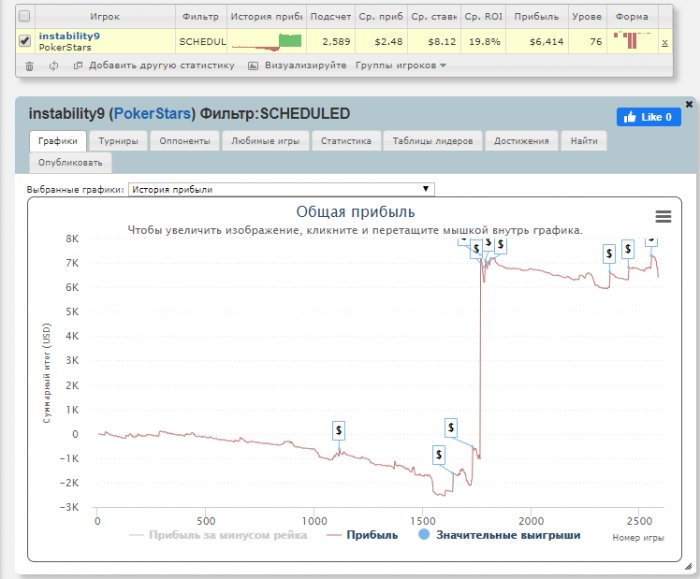Switch to the Графики tab
The width and height of the screenshot is (700, 579).
point(58,141)
